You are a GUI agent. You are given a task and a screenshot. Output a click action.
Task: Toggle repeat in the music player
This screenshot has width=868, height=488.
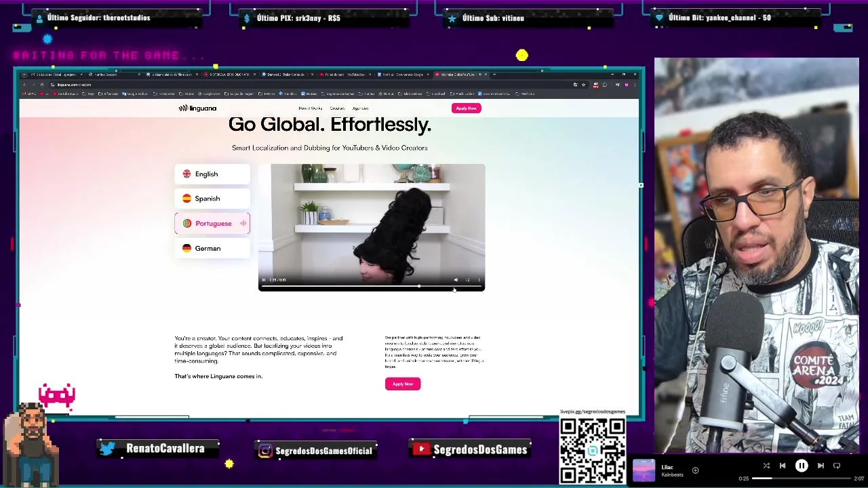click(x=837, y=466)
